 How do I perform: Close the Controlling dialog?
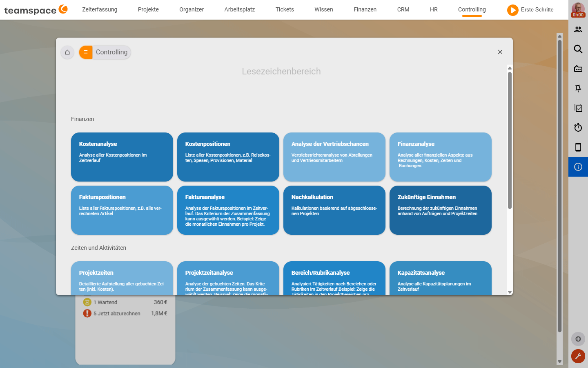coord(500,52)
